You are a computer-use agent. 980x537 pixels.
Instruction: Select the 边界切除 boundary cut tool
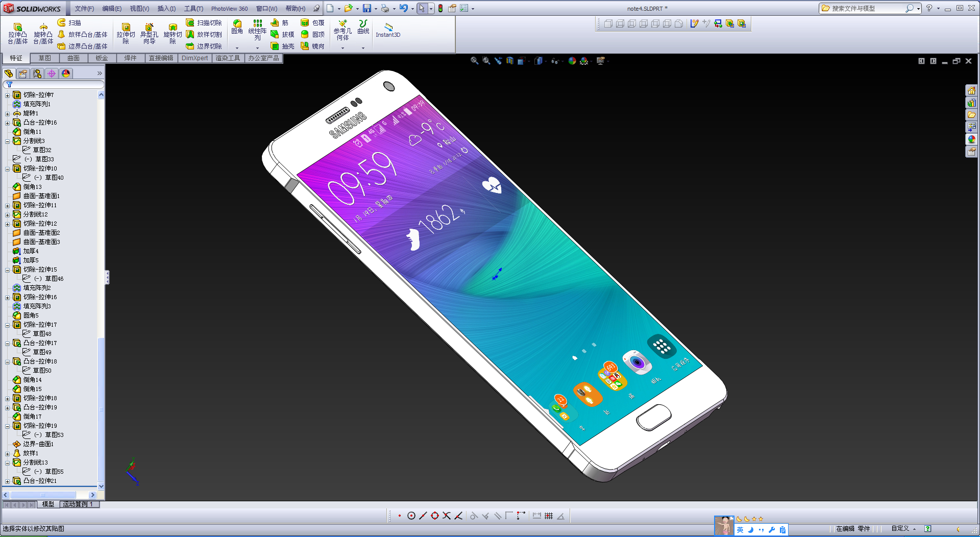click(204, 46)
